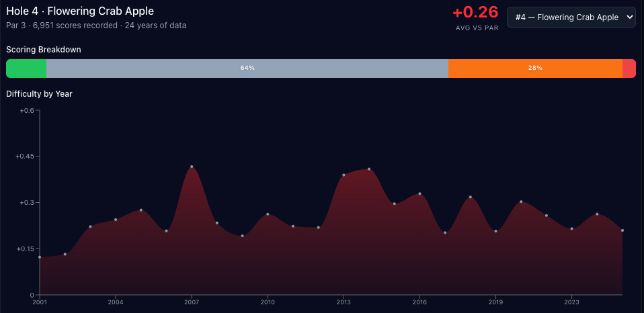Select the 2014 peak data point
Screen dimensions: 644x313
coord(369,169)
